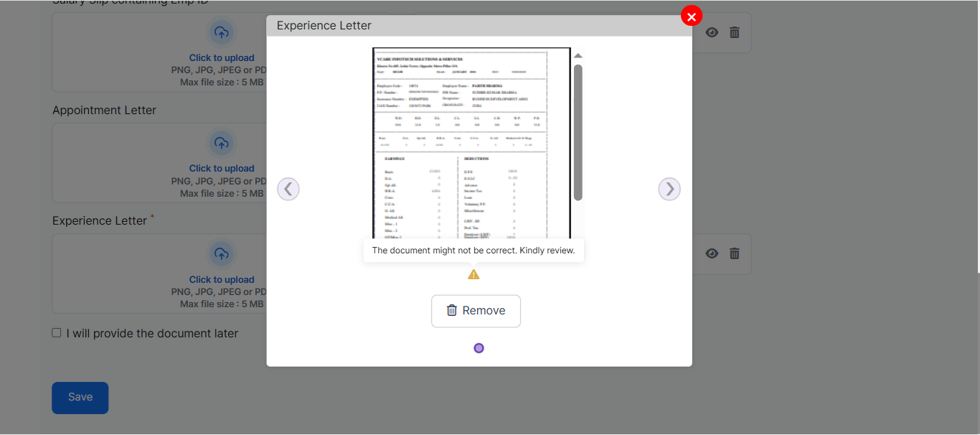The image size is (980, 435).
Task: Click 'The document might not be correct' tooltip
Action: tap(473, 251)
